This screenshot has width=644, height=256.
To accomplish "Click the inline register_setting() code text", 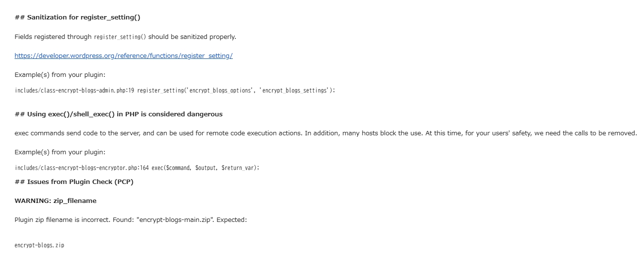I will [x=120, y=37].
